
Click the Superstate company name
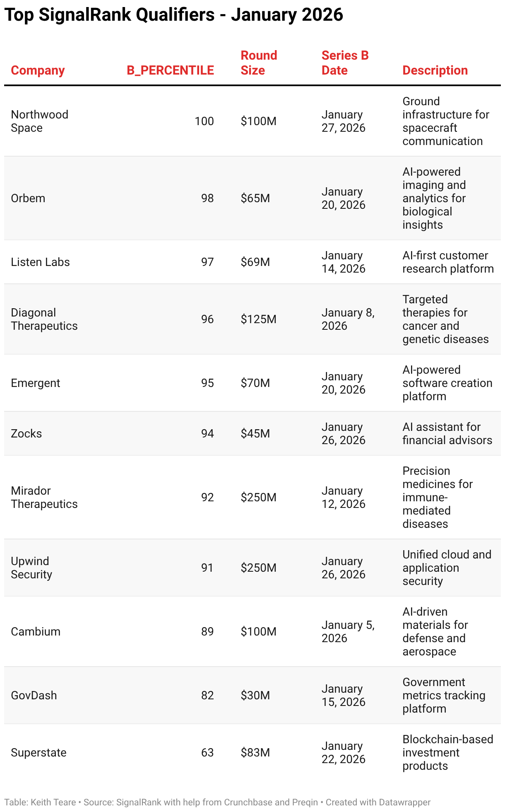[x=38, y=752]
